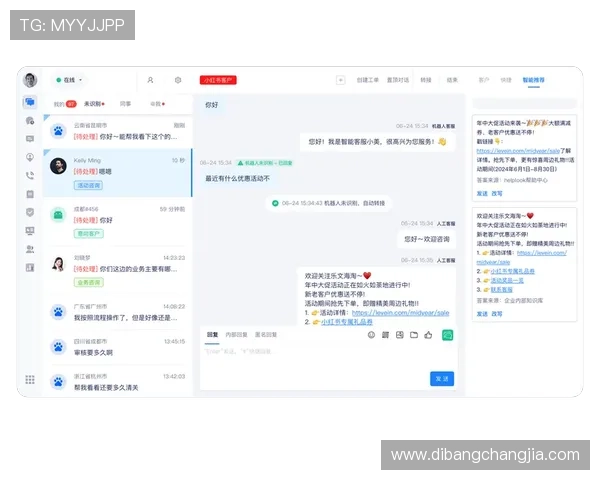The image size is (600, 480).
Task: Open the monitor screen sidebar icon
Action: tap(30, 231)
